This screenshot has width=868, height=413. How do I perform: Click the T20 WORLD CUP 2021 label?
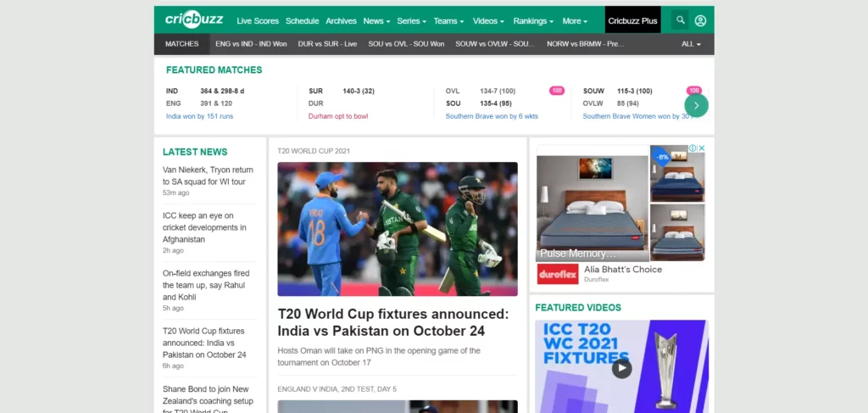coord(314,151)
